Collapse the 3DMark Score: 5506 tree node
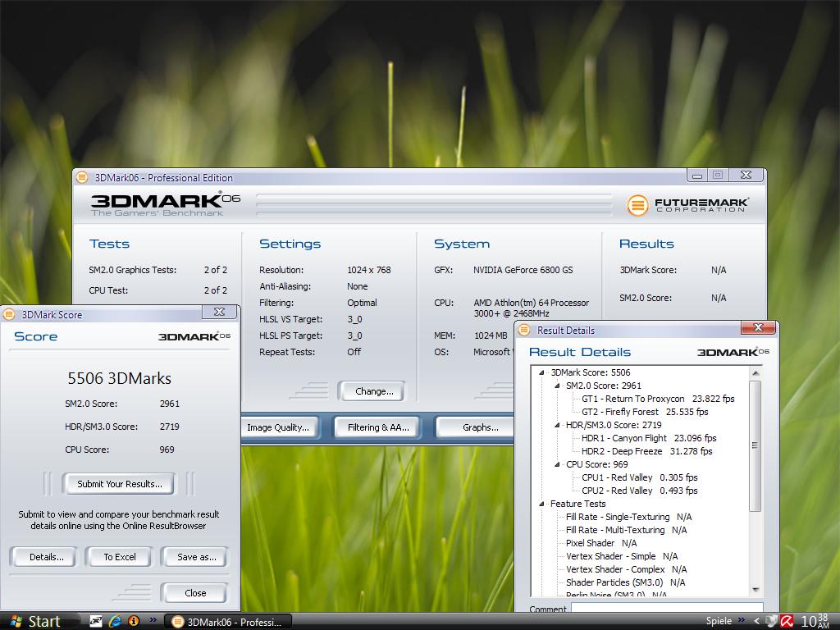 pos(541,372)
